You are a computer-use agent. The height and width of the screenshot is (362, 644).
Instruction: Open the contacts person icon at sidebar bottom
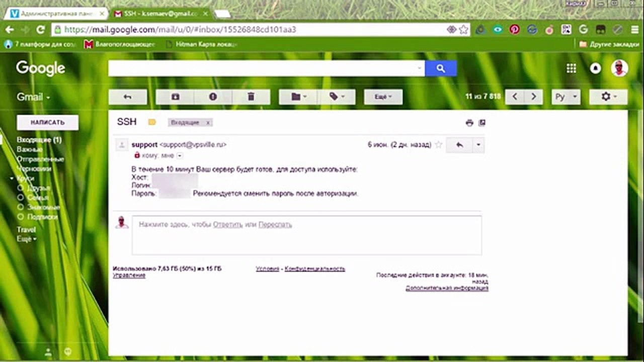point(48,351)
